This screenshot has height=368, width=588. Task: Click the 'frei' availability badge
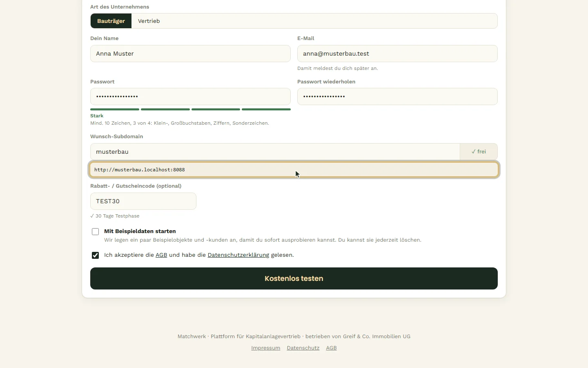coord(479,152)
